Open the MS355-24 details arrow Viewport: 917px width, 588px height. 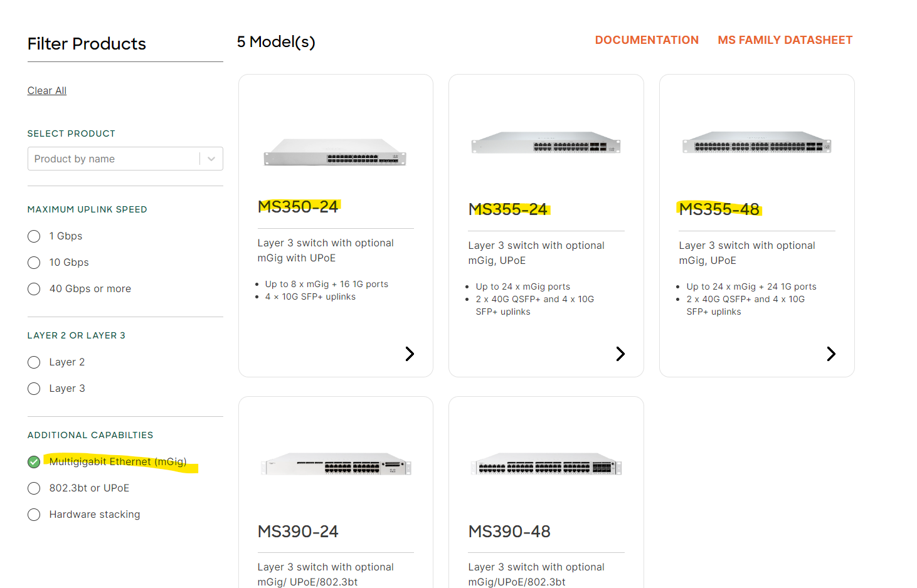point(620,354)
